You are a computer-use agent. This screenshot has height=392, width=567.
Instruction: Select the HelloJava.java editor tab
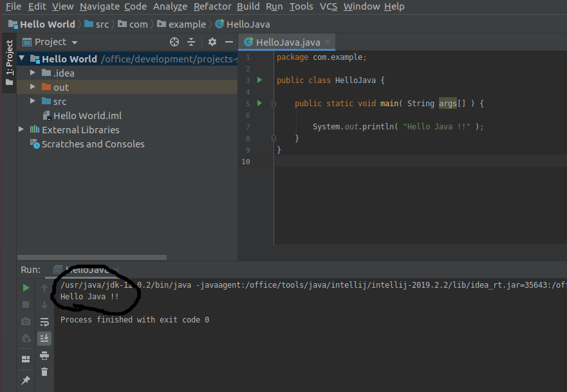coord(287,42)
